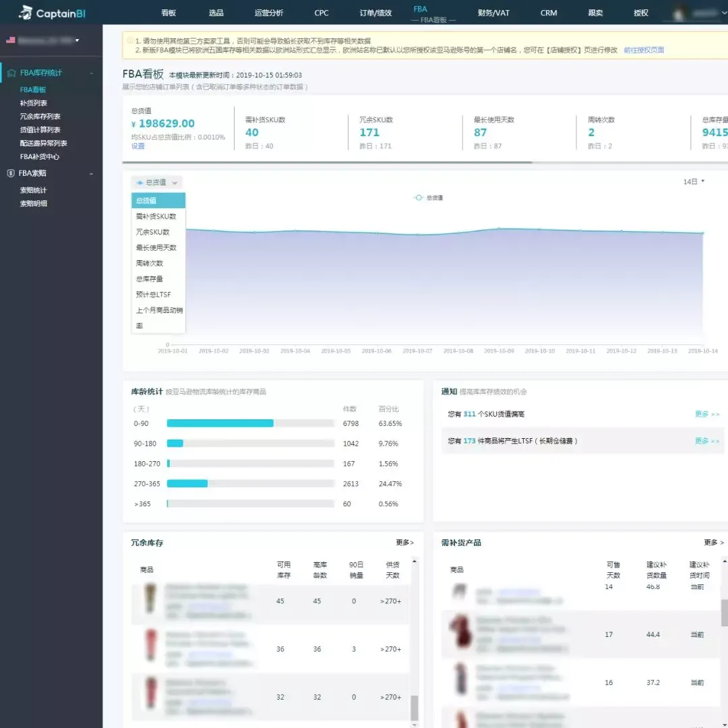The width and height of the screenshot is (728, 728).
Task: Click product thumbnail with 36 available stock
Action: click(151, 645)
